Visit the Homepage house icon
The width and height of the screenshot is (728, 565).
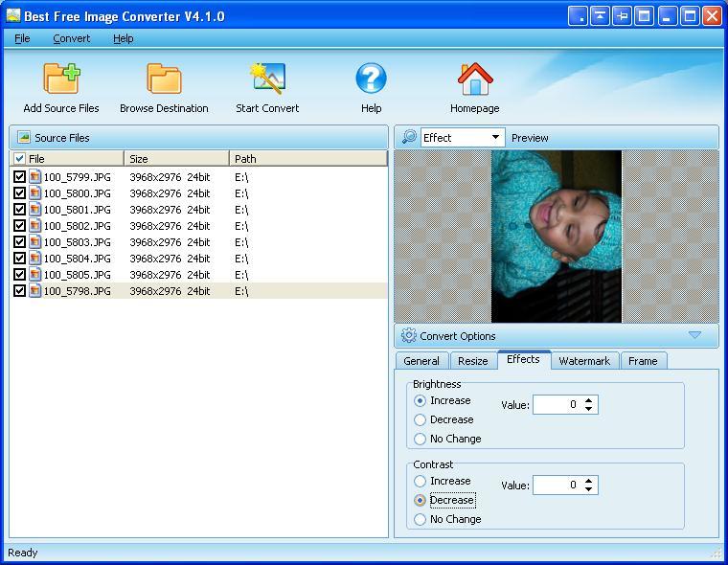click(x=475, y=79)
